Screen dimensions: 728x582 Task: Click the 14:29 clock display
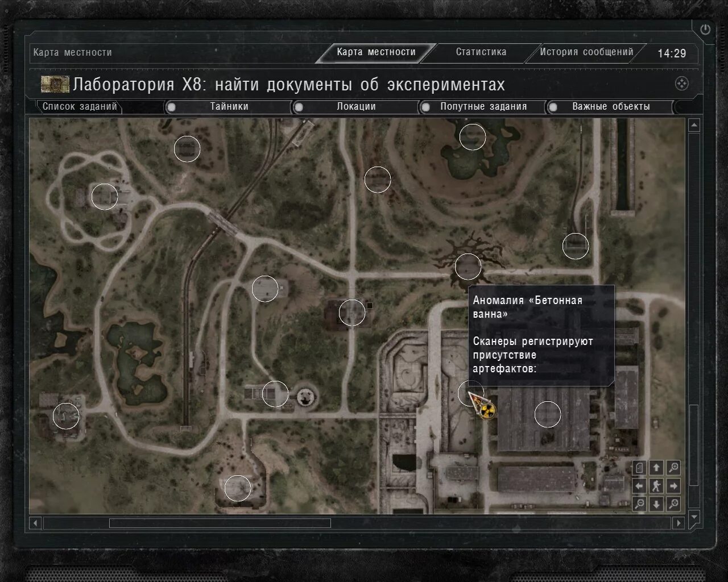pyautogui.click(x=672, y=53)
